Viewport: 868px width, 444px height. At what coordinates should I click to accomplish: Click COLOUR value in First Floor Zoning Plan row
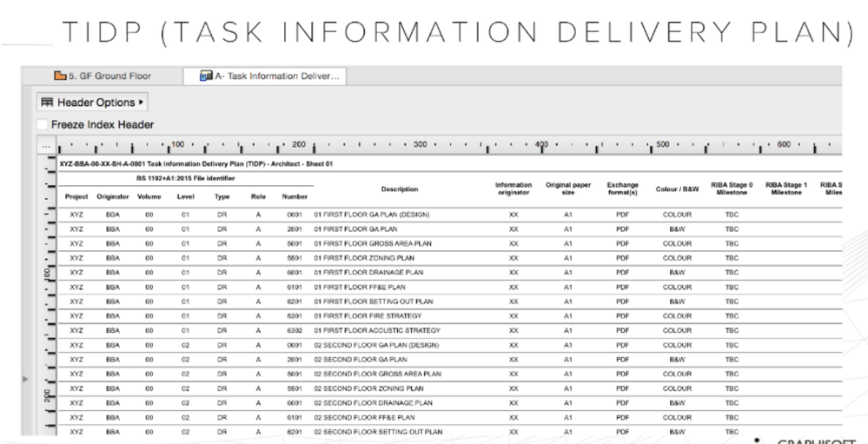(x=677, y=258)
